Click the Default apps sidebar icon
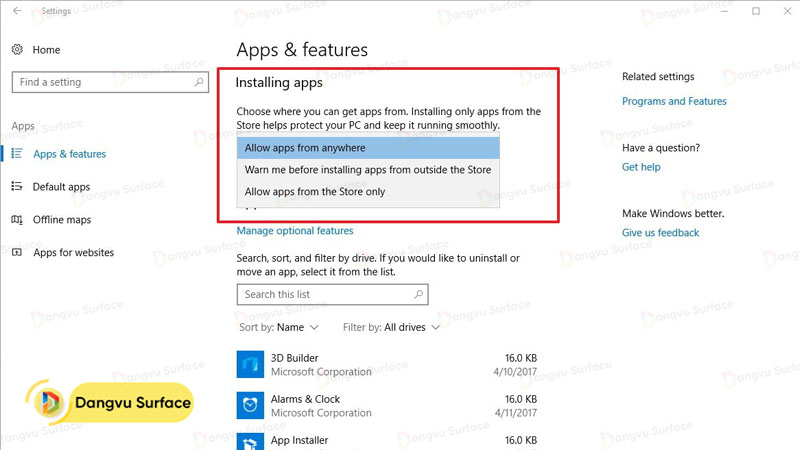The image size is (800, 450). pyautogui.click(x=17, y=187)
